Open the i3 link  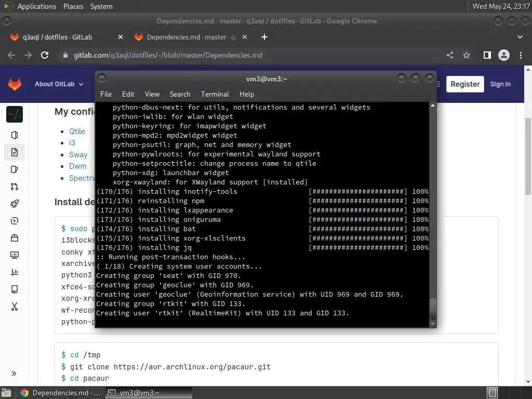click(x=72, y=143)
